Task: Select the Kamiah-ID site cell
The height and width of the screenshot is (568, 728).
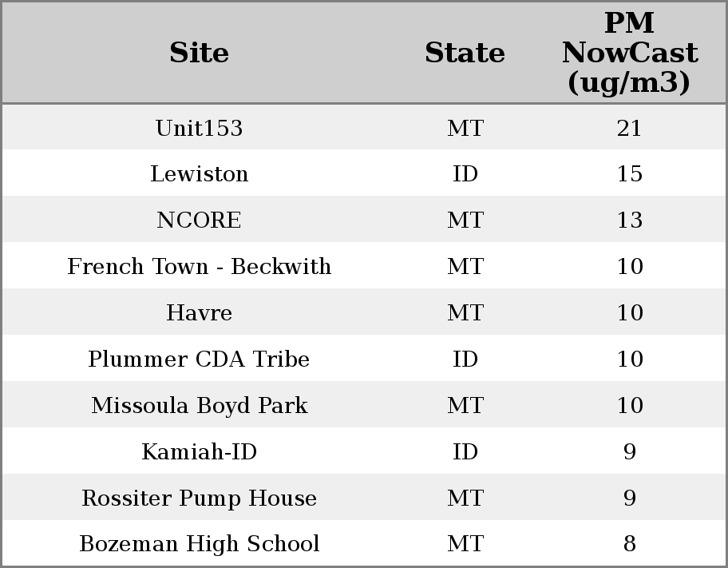Action: point(199,452)
